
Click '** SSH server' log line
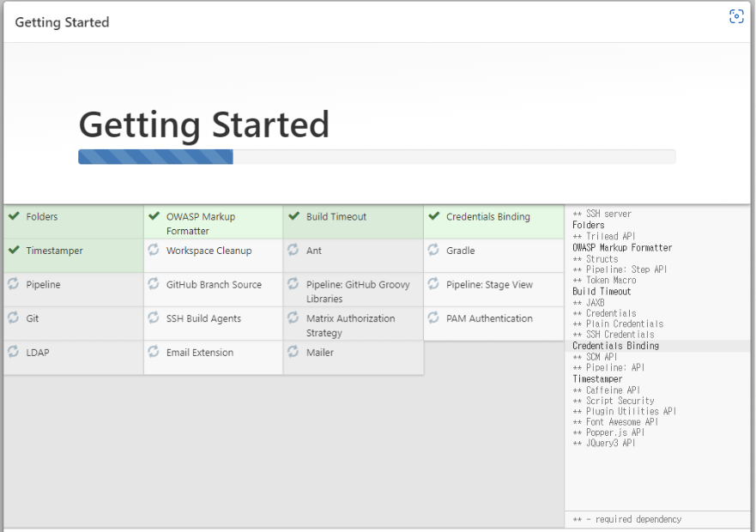point(602,214)
